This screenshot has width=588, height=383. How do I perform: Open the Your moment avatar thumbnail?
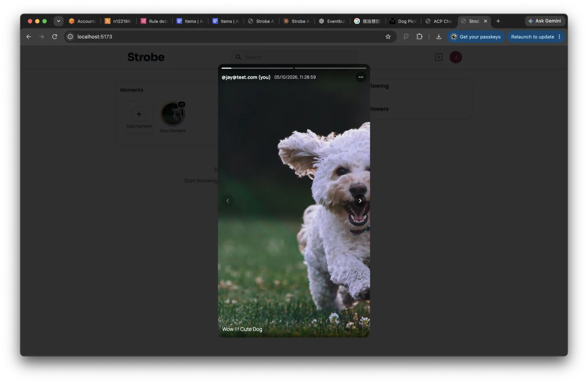tap(173, 114)
